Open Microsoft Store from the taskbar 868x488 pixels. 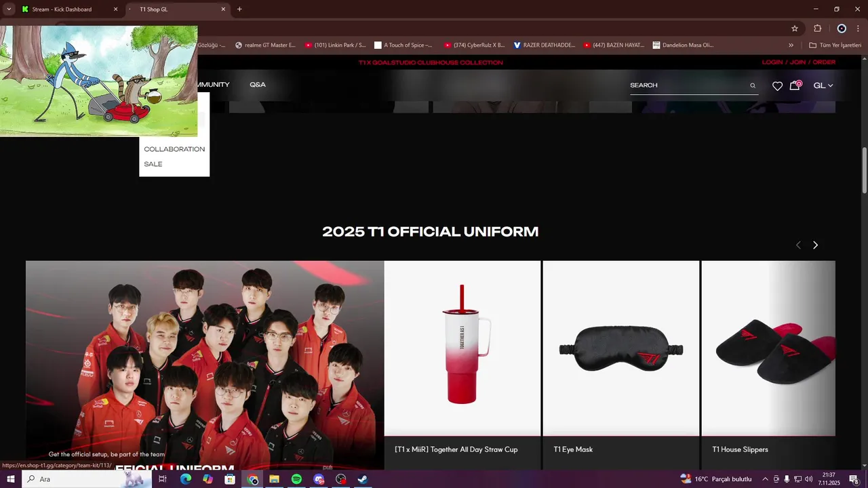(x=230, y=479)
